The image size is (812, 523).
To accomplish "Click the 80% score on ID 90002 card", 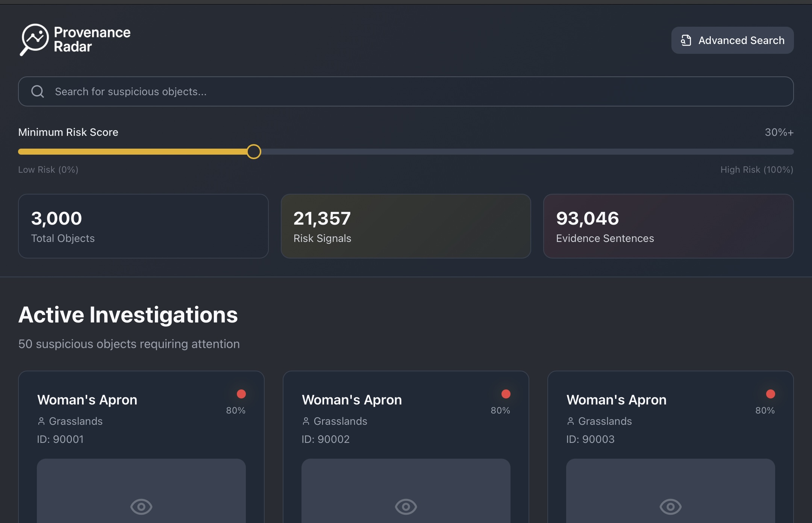I will pyautogui.click(x=500, y=410).
